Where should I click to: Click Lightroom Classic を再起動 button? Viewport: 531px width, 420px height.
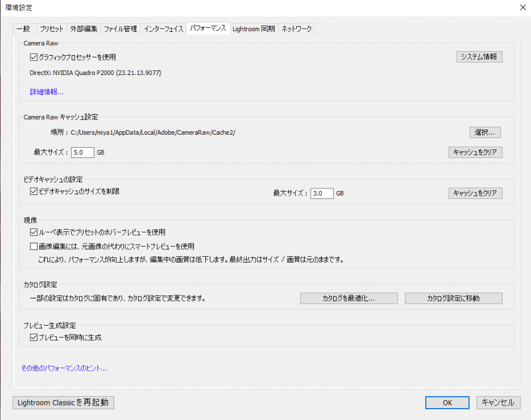(x=62, y=402)
